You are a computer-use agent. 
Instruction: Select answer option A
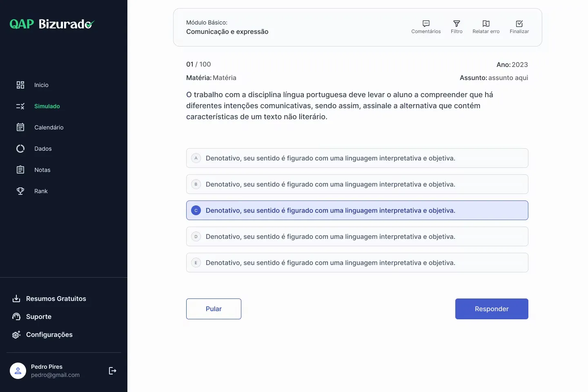357,158
